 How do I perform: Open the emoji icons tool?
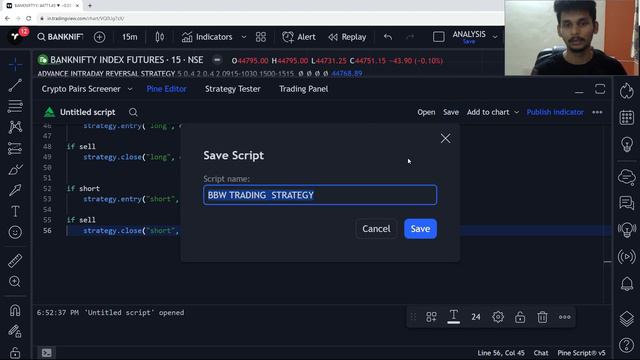[x=15, y=232]
